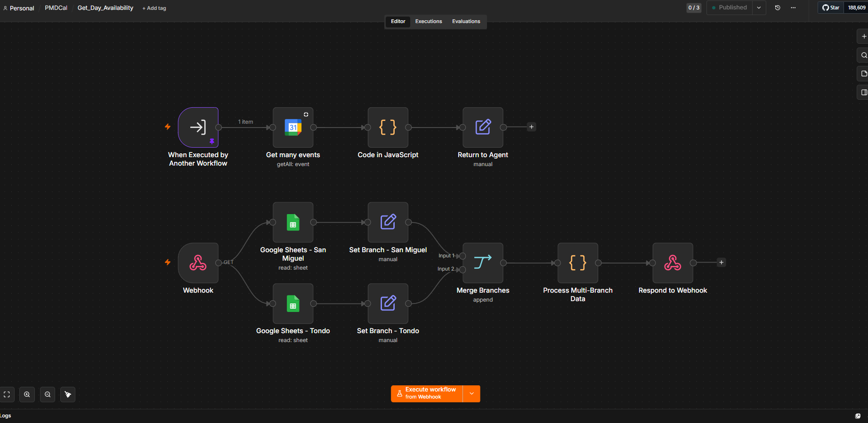868x423 pixels.
Task: Add node after Return to Agent
Action: tap(531, 127)
